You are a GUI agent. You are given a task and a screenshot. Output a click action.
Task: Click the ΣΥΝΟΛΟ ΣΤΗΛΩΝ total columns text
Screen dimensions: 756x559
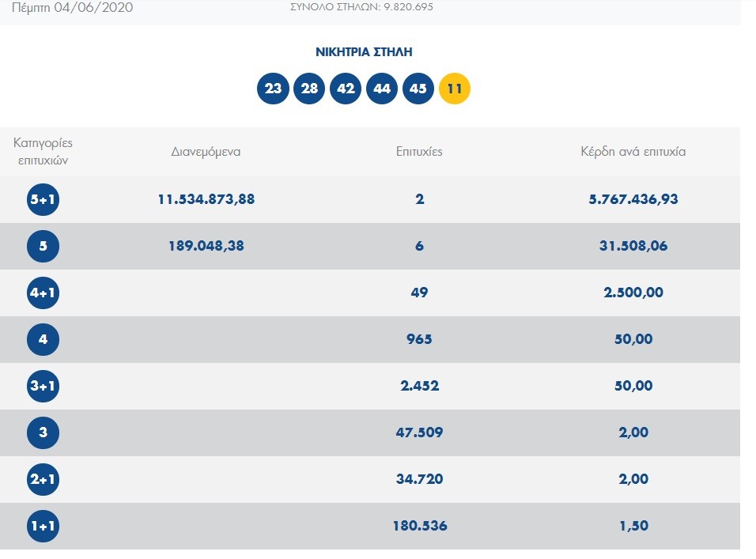click(362, 7)
